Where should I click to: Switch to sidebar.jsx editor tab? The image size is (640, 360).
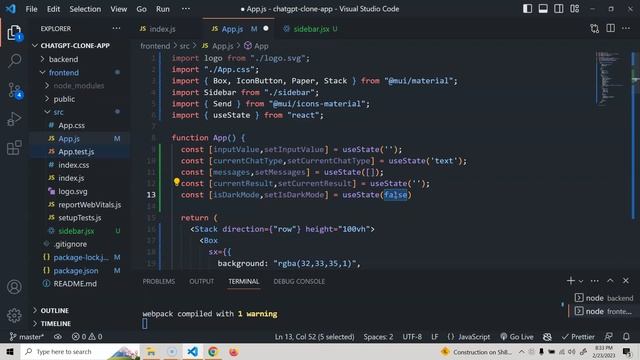point(311,29)
